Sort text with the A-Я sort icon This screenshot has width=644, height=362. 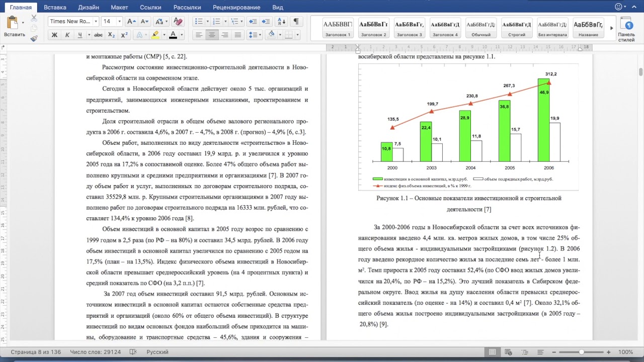click(281, 22)
